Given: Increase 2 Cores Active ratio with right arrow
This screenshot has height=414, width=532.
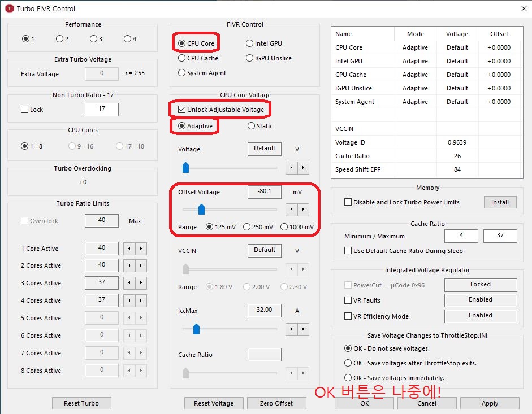Looking at the screenshot, I should tap(141, 265).
